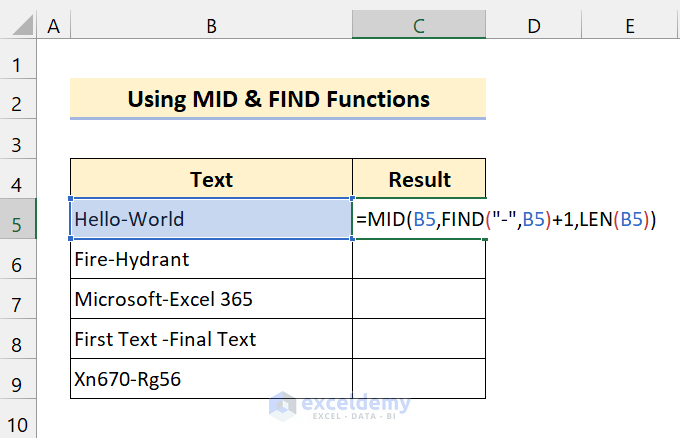Select row 1 header
Viewport: 680px width, 438px height.
(17, 65)
